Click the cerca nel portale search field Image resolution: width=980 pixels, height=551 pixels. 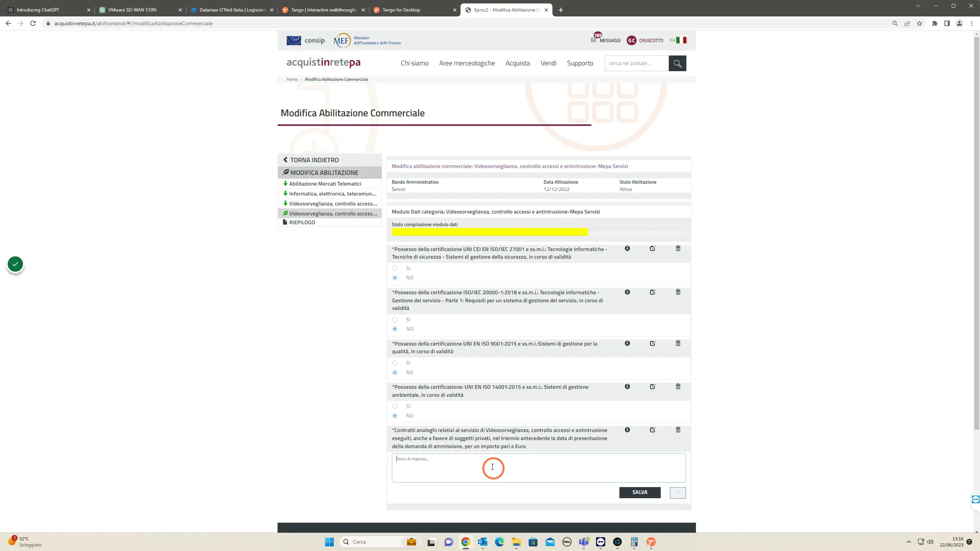point(637,64)
